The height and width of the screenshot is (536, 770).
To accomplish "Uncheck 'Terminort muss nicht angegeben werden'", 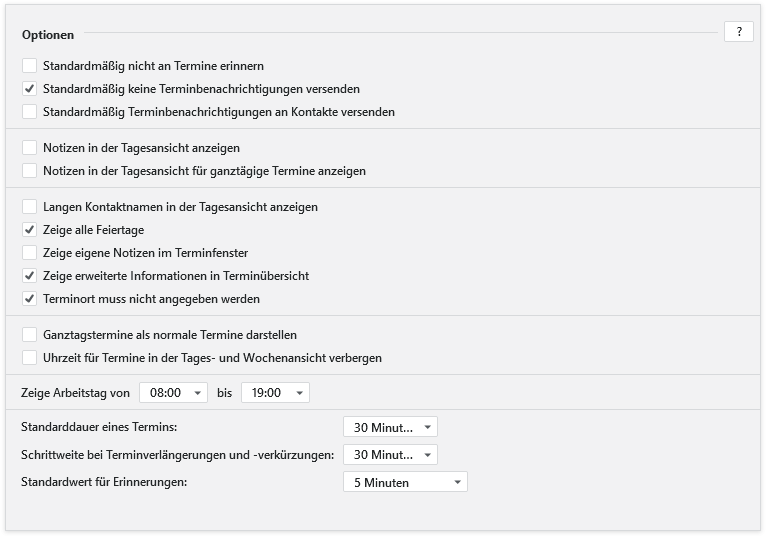I will coord(30,299).
